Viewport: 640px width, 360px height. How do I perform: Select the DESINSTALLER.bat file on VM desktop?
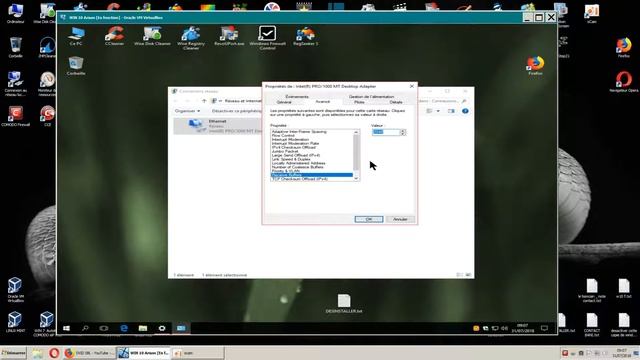pyautogui.click(x=344, y=304)
